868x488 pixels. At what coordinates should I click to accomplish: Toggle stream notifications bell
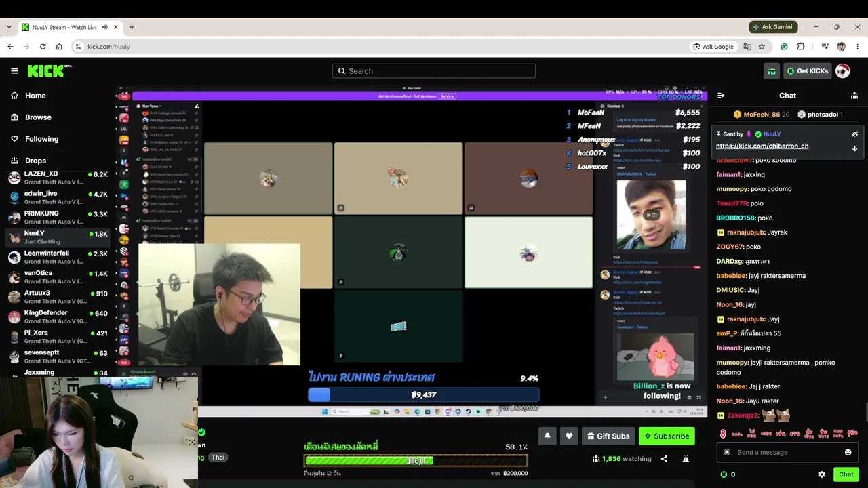click(x=547, y=436)
